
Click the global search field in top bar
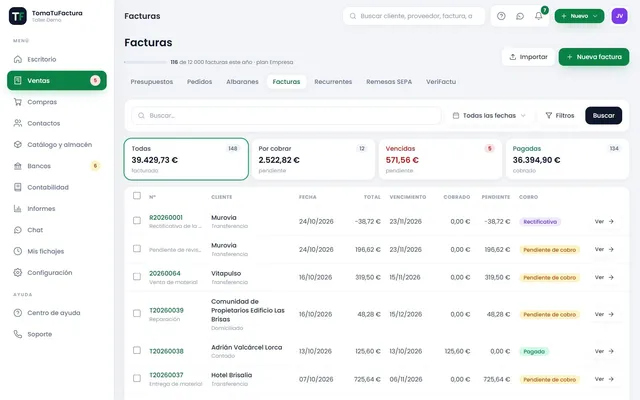(x=414, y=16)
